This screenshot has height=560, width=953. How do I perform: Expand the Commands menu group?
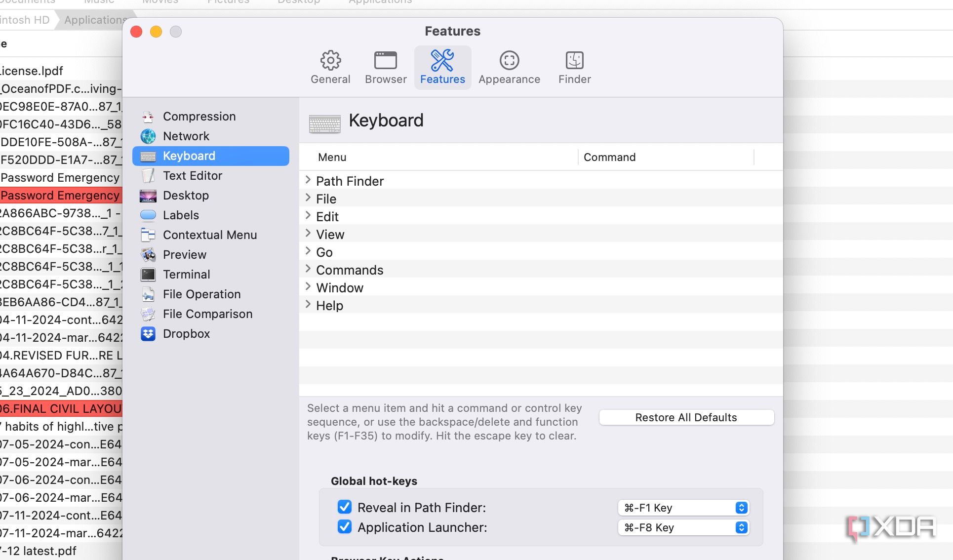(308, 269)
